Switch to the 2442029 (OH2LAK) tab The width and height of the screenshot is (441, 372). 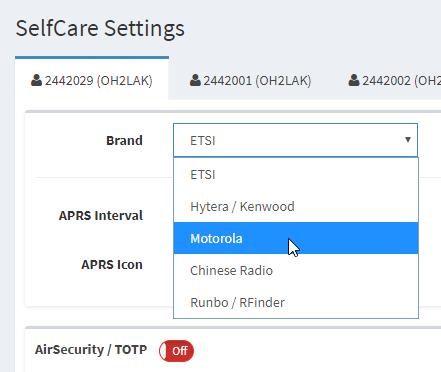92,80
